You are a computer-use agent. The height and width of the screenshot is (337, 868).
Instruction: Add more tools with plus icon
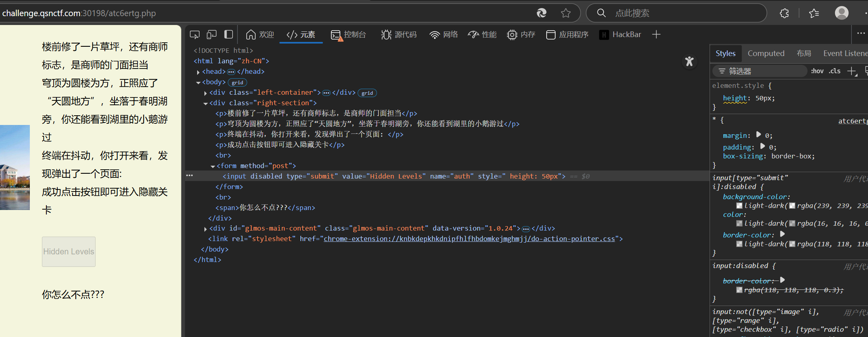coord(656,35)
